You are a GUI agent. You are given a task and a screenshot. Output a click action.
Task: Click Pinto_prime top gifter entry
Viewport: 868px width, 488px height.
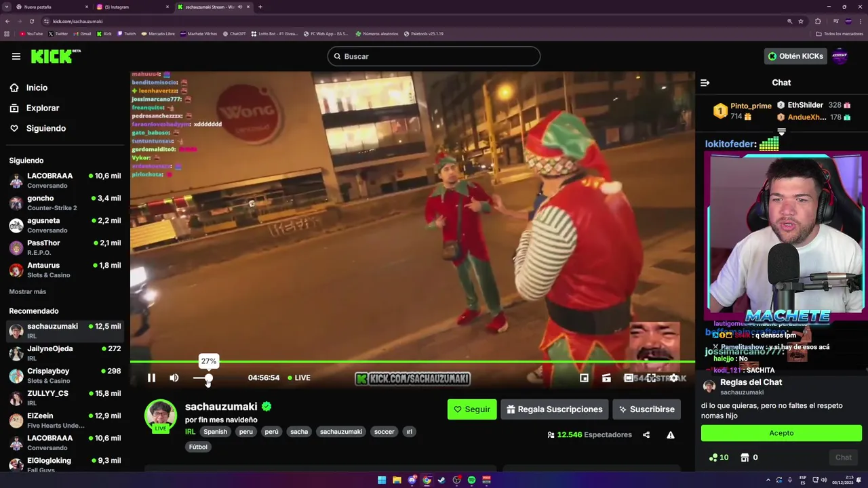742,111
